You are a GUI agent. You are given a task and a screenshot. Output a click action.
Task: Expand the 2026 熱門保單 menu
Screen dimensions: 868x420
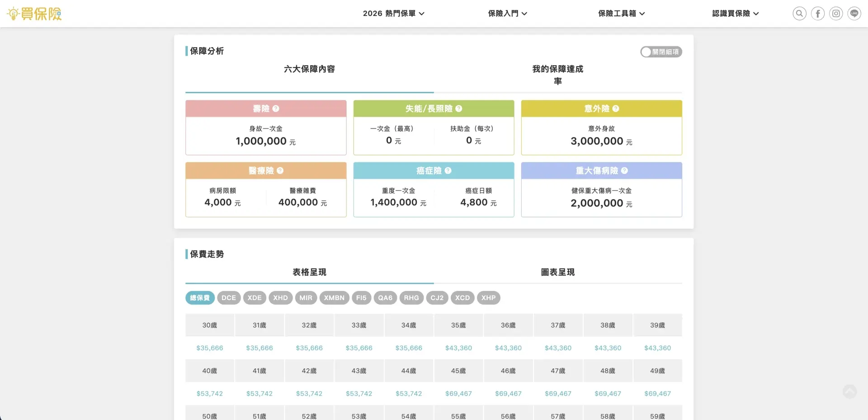click(x=393, y=14)
